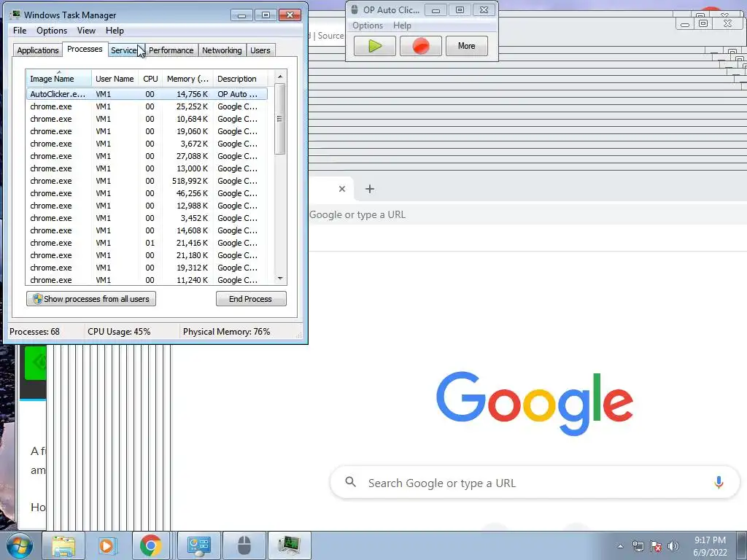Screen dimensions: 747x560
Task: Start clicking with the green play button
Action: click(375, 46)
